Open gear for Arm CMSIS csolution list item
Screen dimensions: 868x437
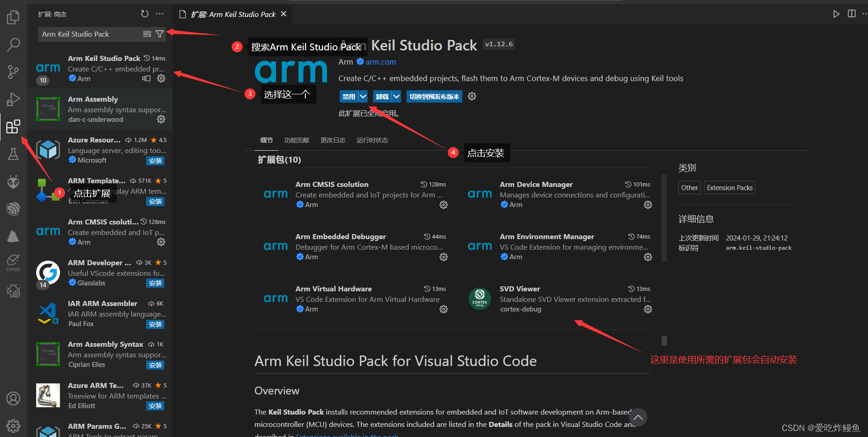tap(161, 242)
